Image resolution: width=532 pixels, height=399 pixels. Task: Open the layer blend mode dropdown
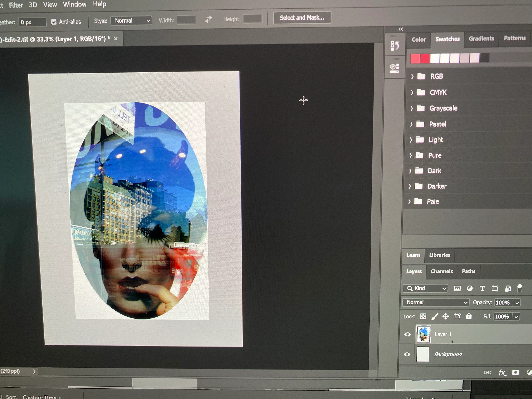click(x=436, y=302)
